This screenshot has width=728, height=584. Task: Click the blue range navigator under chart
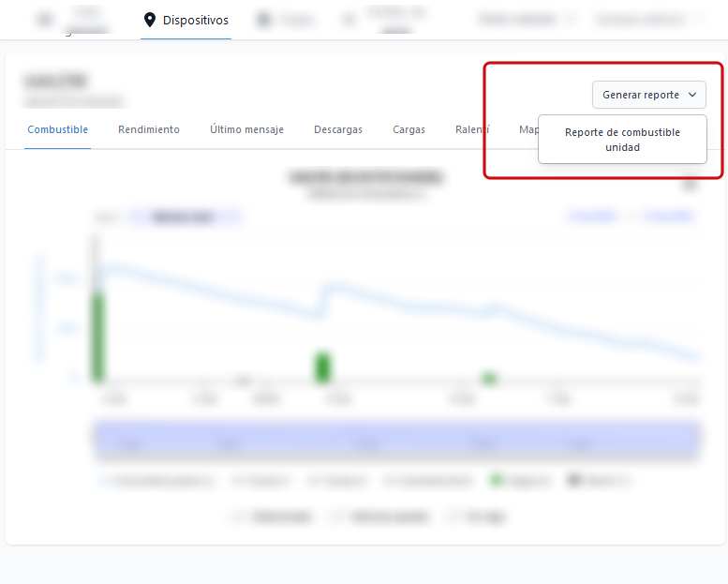(397, 442)
